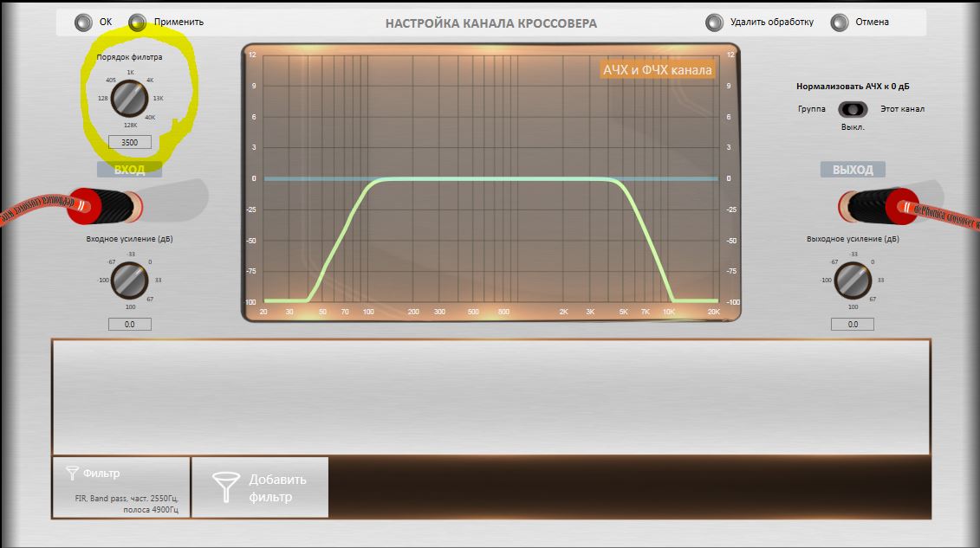Click Добавить фильтр to add a filter
Screen dimensions: 980x548
tap(260, 487)
